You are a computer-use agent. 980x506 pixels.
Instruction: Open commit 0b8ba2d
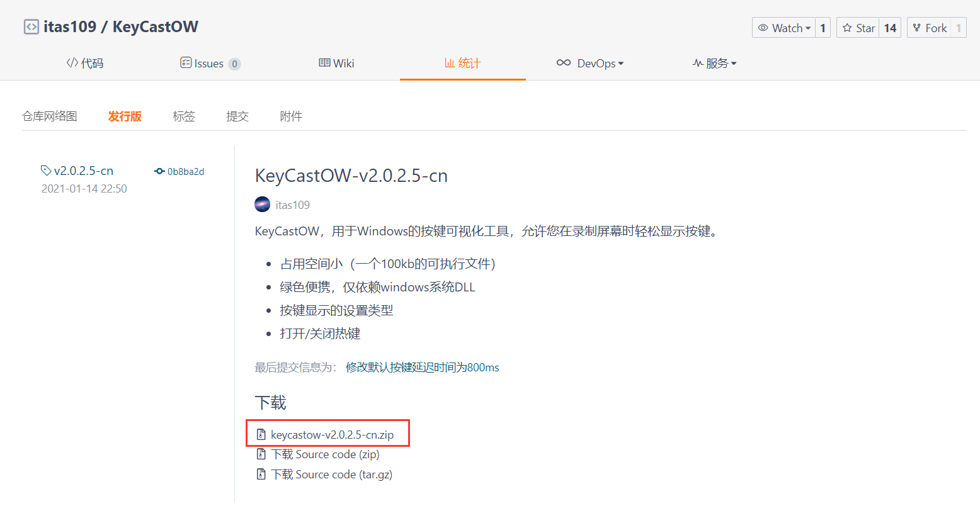[x=186, y=171]
